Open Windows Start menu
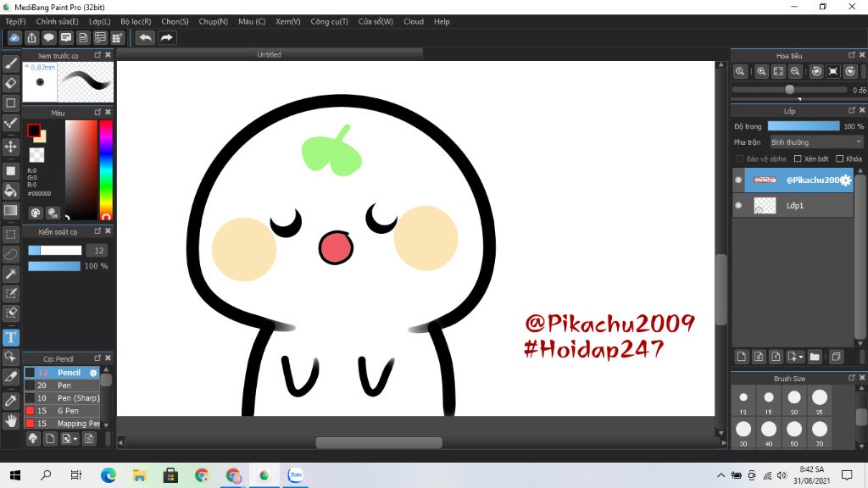868x488 pixels. [15, 475]
